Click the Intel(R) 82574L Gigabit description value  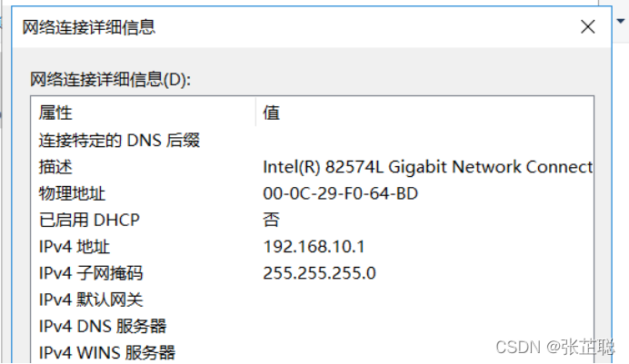(x=427, y=167)
